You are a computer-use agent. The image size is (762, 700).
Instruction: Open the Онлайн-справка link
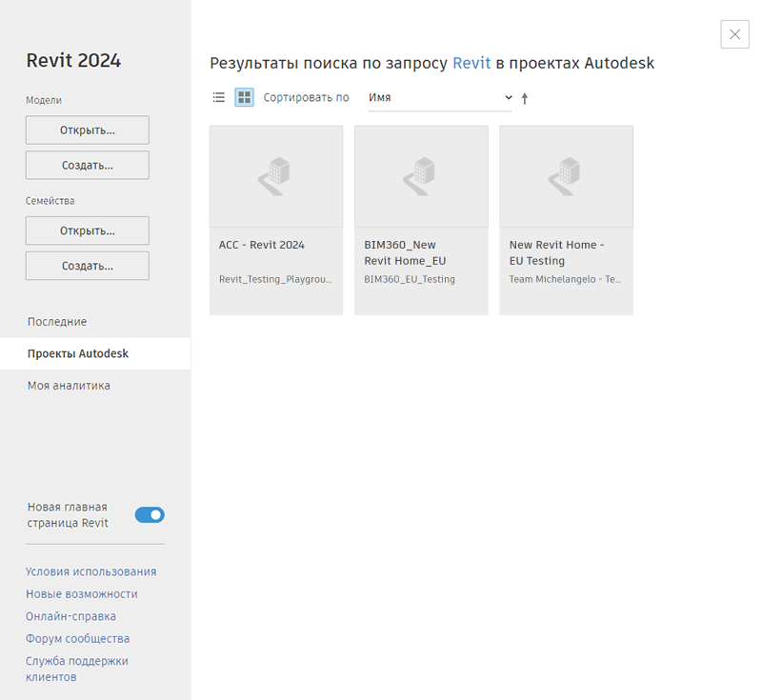pos(70,616)
